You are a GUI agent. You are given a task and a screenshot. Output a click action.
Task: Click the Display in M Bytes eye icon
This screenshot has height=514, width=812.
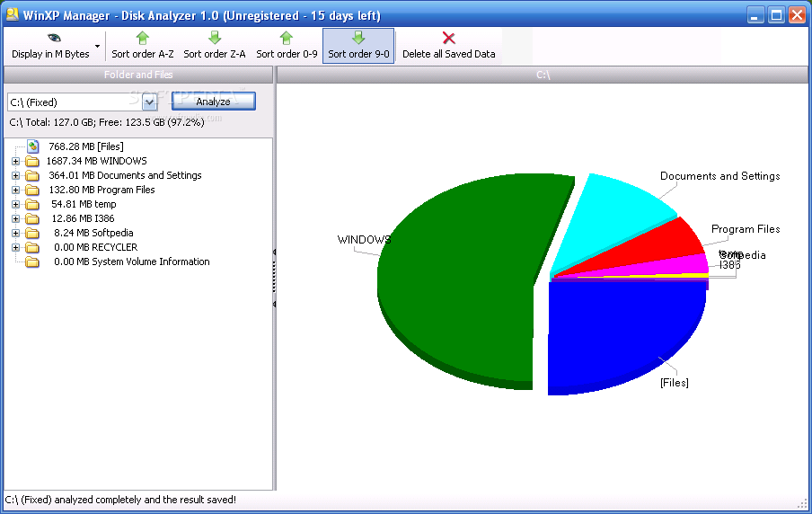(x=54, y=38)
